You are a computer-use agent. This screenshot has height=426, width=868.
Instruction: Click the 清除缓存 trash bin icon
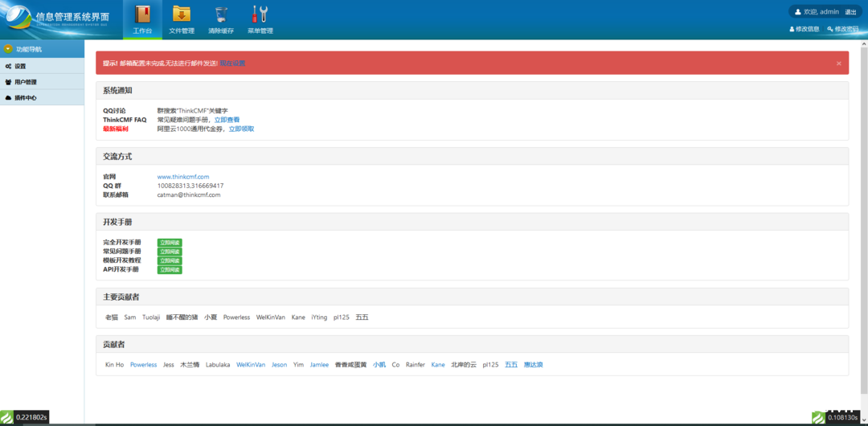click(x=220, y=14)
